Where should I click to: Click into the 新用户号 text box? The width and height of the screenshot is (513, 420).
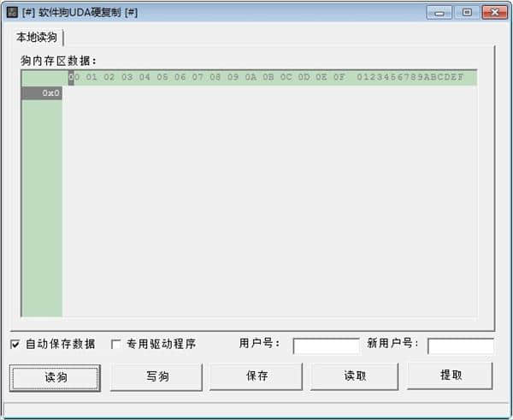pos(460,346)
